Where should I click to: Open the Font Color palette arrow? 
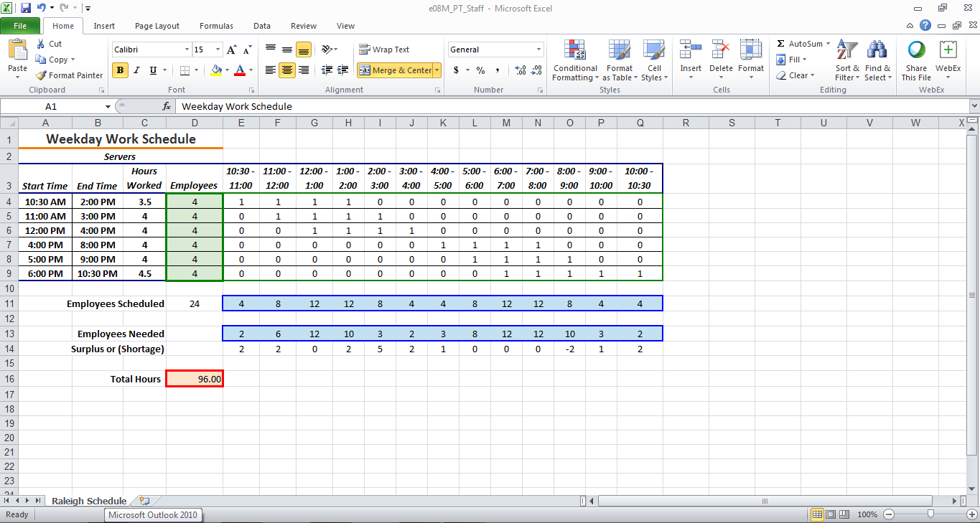pyautogui.click(x=251, y=70)
